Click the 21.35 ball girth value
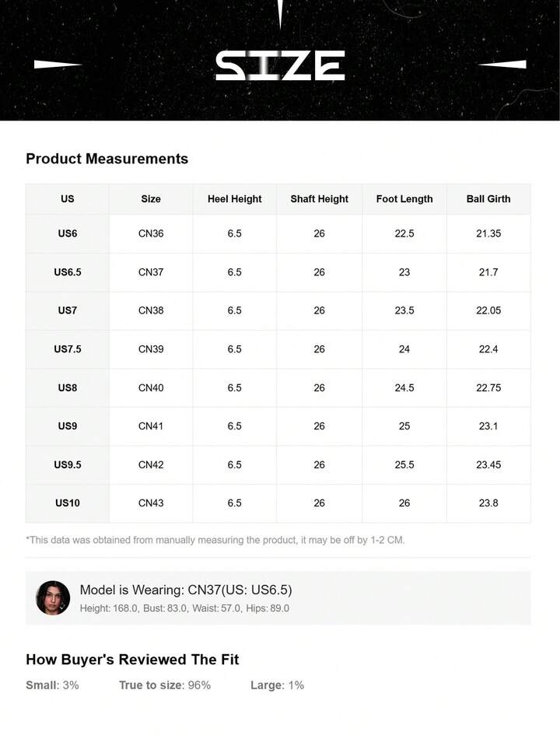 488,234
